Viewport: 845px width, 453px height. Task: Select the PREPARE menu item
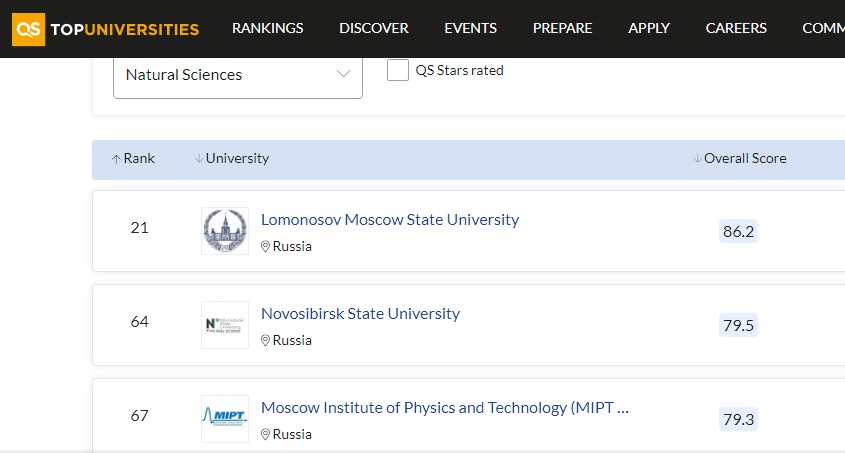pos(563,28)
